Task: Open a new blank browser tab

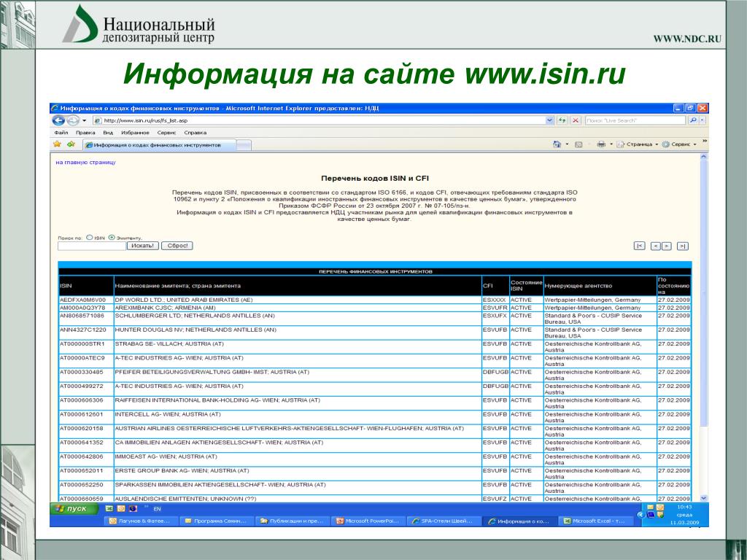Action: (244, 145)
